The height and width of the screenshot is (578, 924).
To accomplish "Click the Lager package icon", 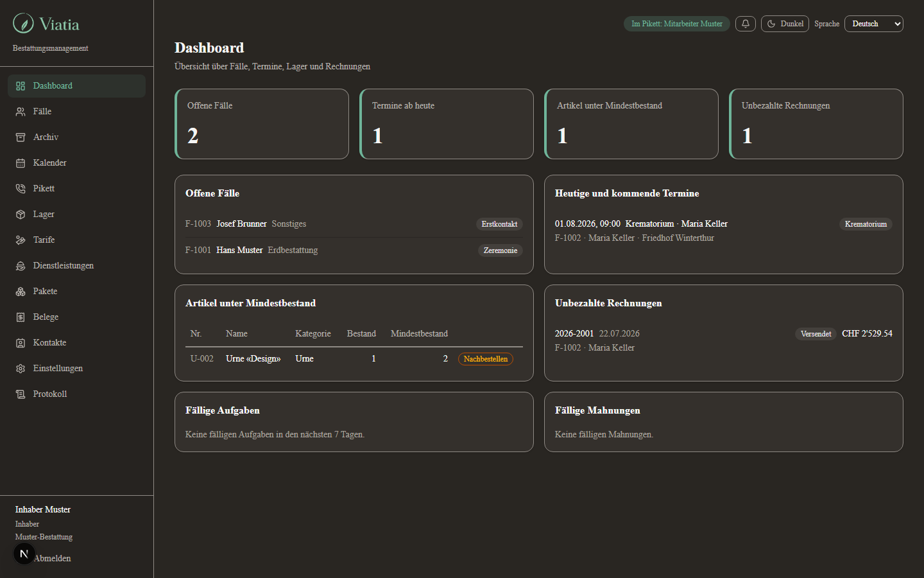I will (21, 215).
